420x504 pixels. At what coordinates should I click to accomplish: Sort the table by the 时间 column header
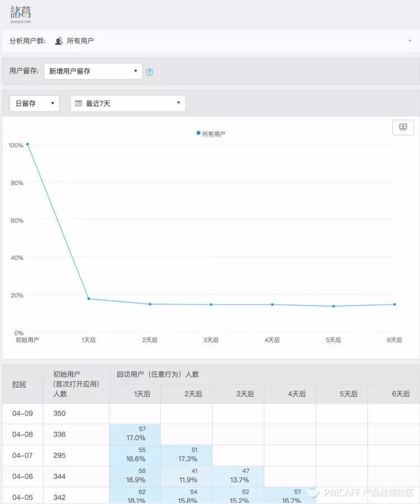19,384
